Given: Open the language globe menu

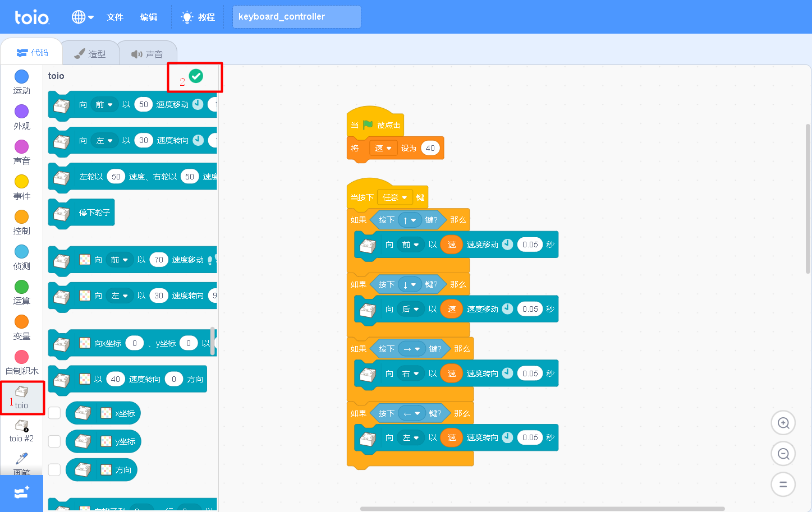Looking at the screenshot, I should pos(82,17).
